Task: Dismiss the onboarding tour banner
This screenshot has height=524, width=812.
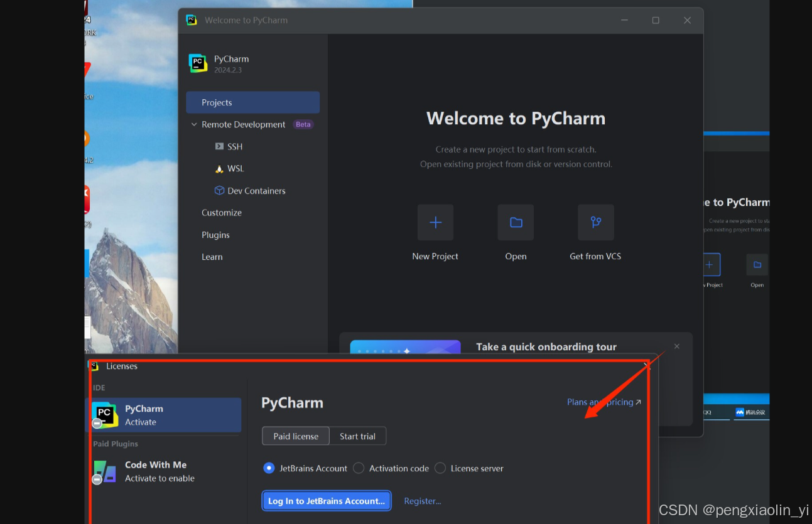Action: [676, 346]
